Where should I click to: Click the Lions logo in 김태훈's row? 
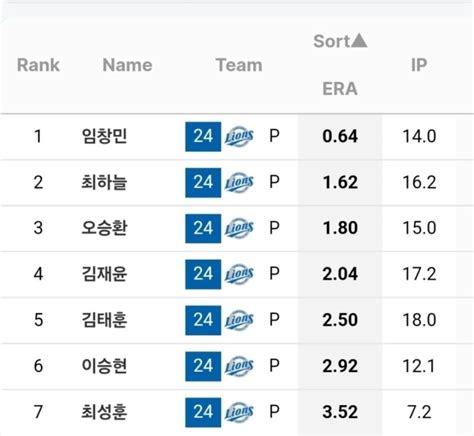[239, 320]
